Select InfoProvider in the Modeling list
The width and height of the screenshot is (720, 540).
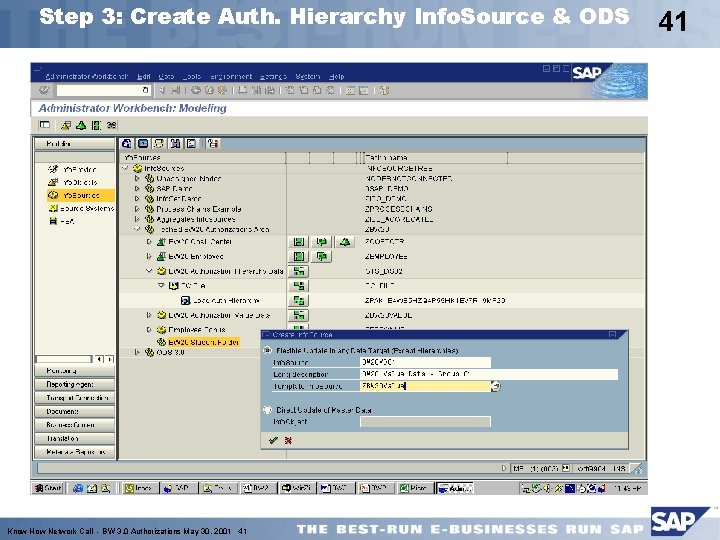point(80,169)
